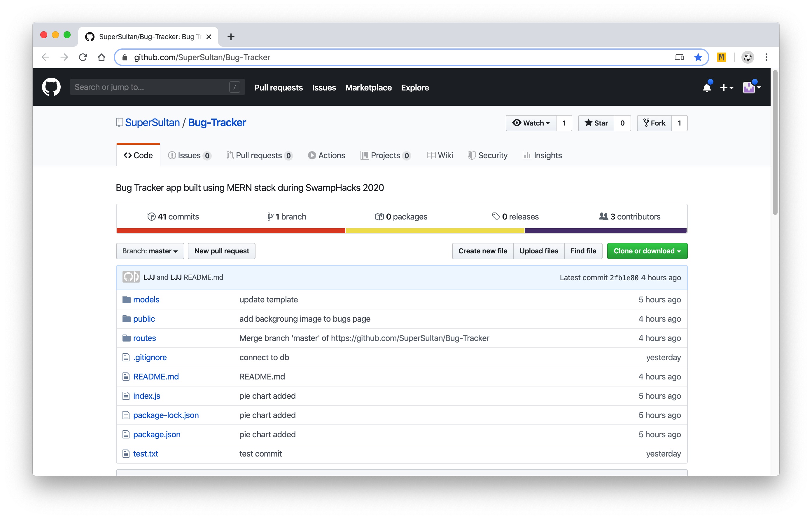
Task: Click the red language bar segment
Action: pyautogui.click(x=231, y=231)
